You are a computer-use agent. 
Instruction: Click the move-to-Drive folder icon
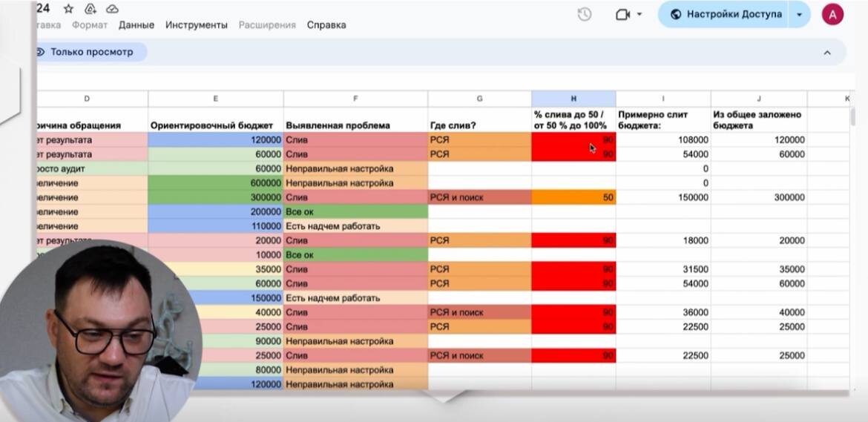(91, 9)
